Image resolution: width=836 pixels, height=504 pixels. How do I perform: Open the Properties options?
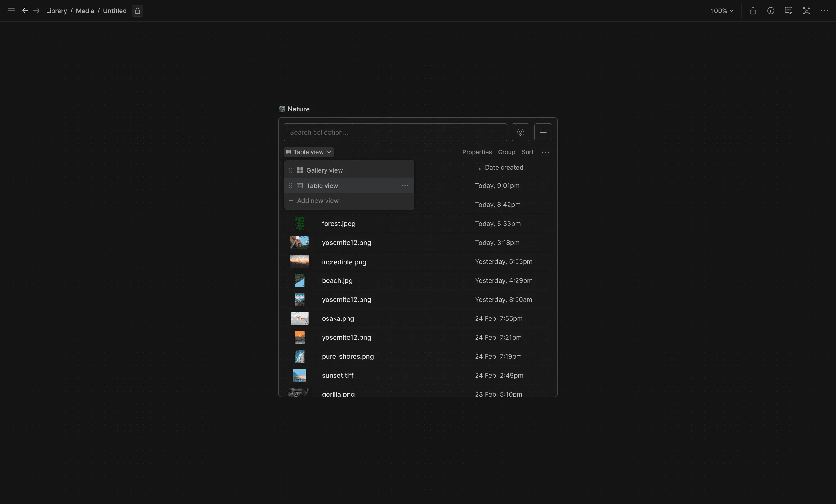pyautogui.click(x=477, y=152)
